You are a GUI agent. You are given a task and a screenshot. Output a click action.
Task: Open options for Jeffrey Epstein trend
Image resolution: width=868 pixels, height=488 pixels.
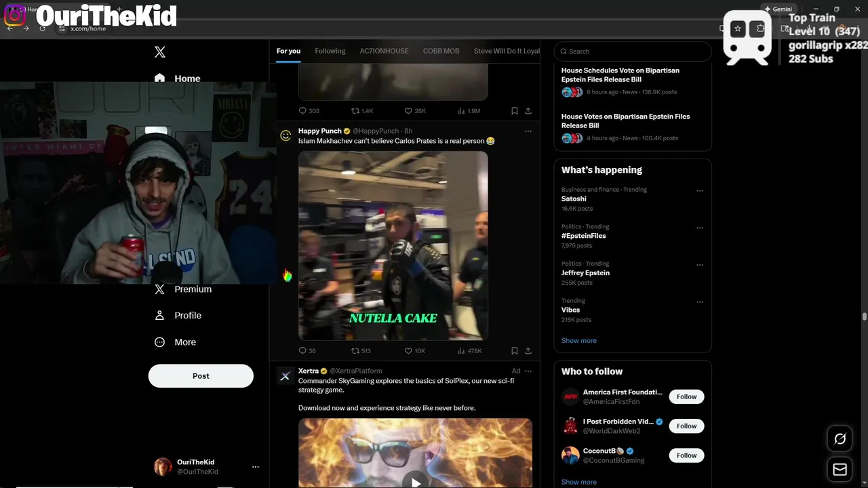(700, 265)
